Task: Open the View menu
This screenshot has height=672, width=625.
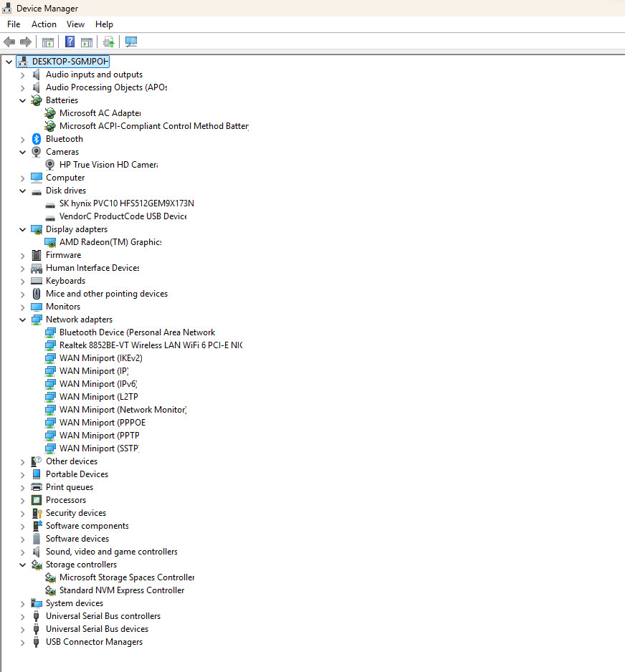Action: [75, 24]
